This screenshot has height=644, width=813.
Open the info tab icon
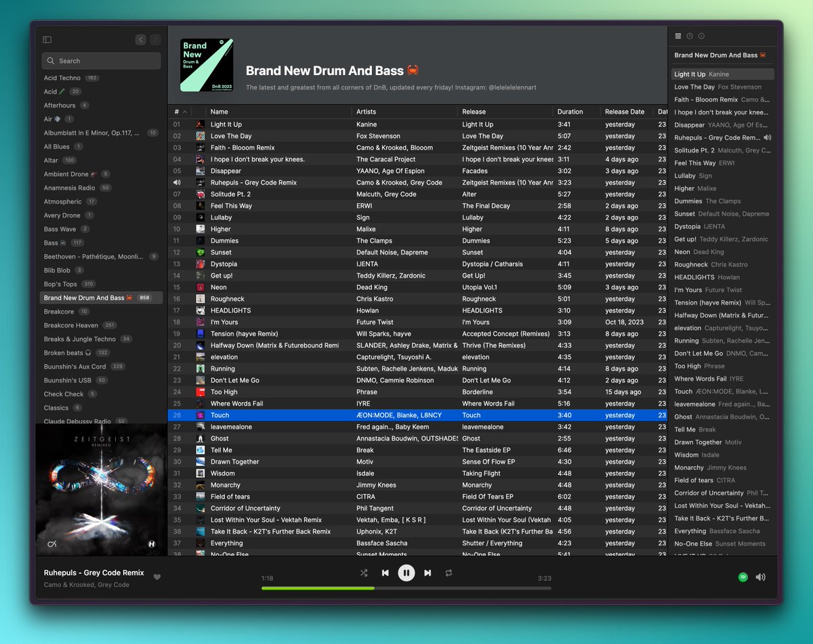point(701,36)
